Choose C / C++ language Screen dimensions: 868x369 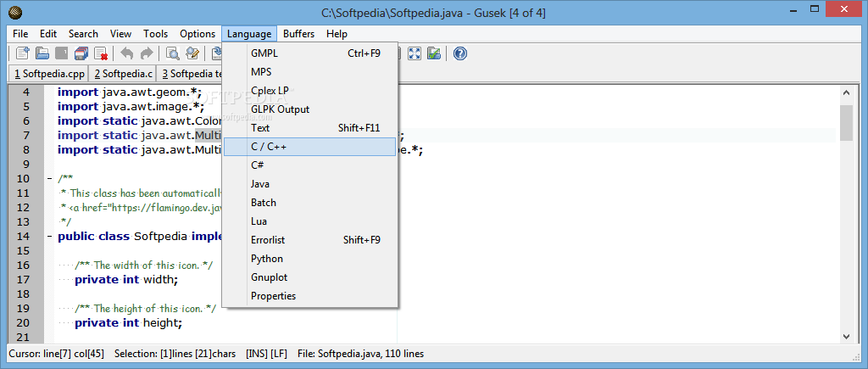[309, 147]
